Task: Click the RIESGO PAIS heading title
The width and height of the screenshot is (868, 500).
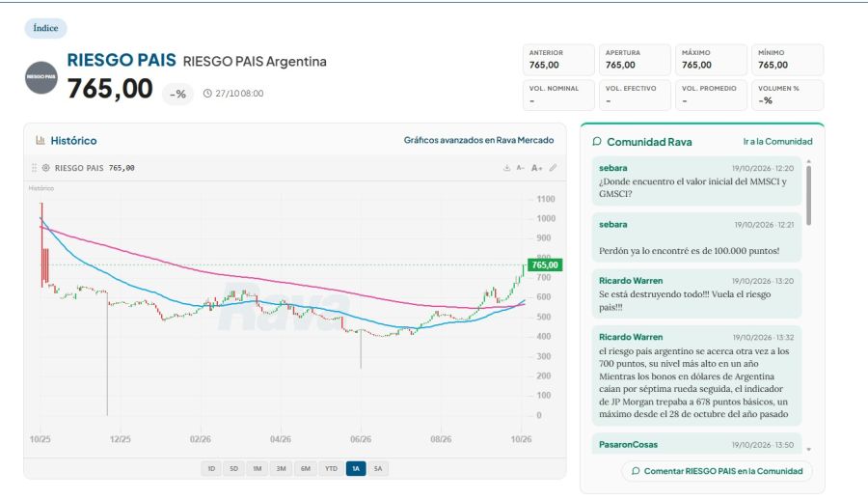Action: (x=122, y=60)
